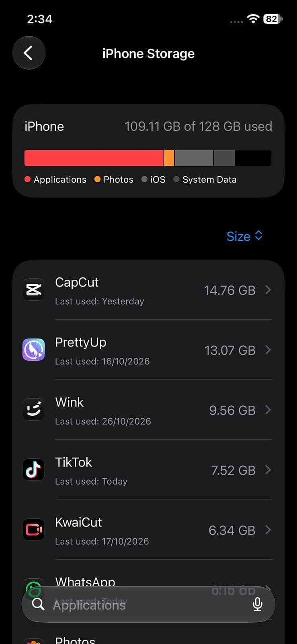Tap the Wink app icon

pos(34,410)
